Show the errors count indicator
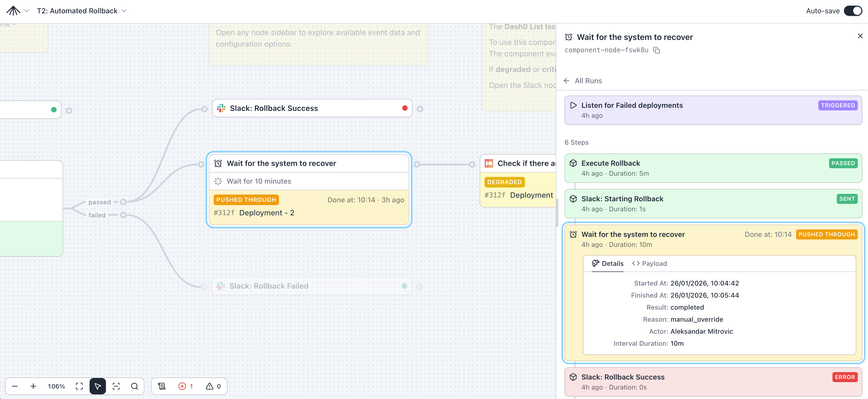The height and width of the screenshot is (399, 868). click(x=186, y=386)
